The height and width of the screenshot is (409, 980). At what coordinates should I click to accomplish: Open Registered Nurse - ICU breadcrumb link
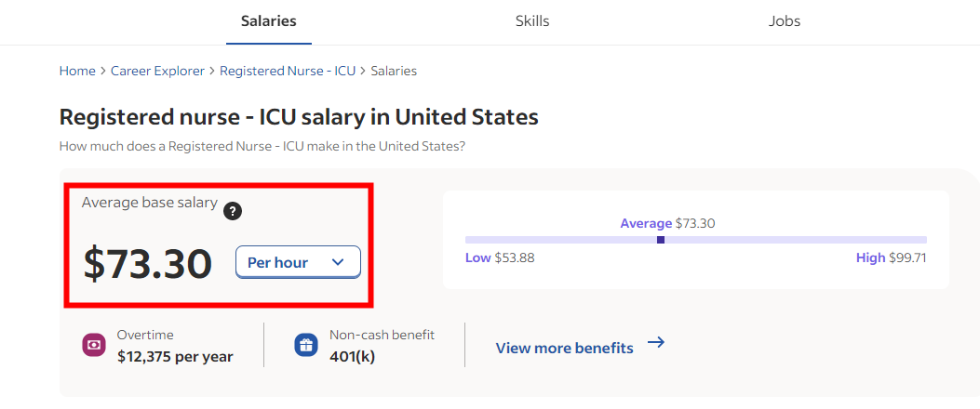click(288, 72)
